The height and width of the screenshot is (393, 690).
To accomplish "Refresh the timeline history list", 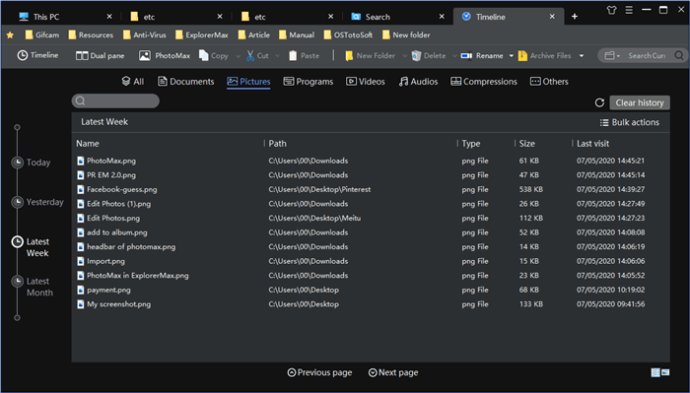I will click(x=599, y=103).
